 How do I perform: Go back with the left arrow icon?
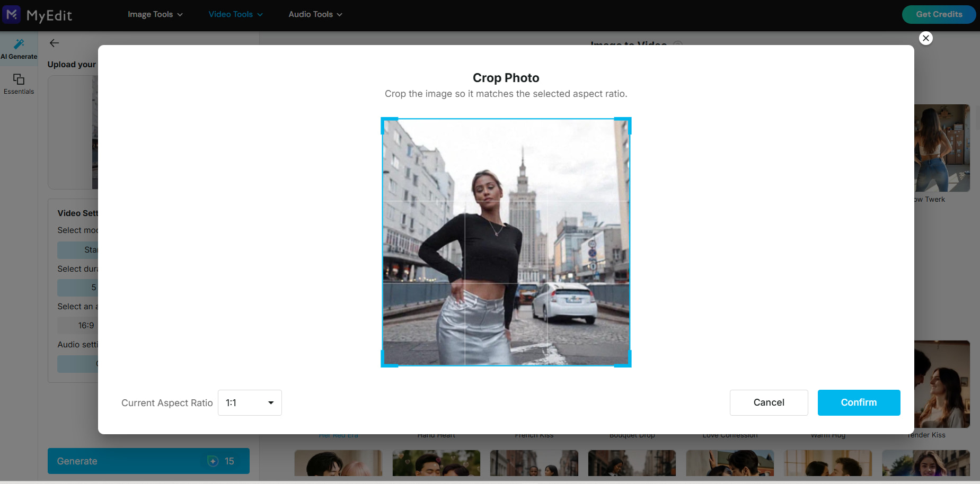point(54,43)
